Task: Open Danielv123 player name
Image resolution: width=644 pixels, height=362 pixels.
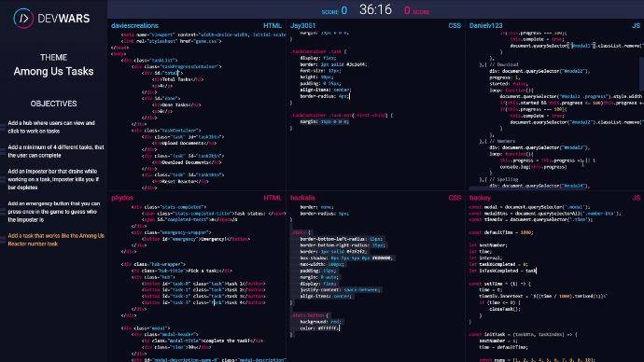Action: tap(486, 25)
